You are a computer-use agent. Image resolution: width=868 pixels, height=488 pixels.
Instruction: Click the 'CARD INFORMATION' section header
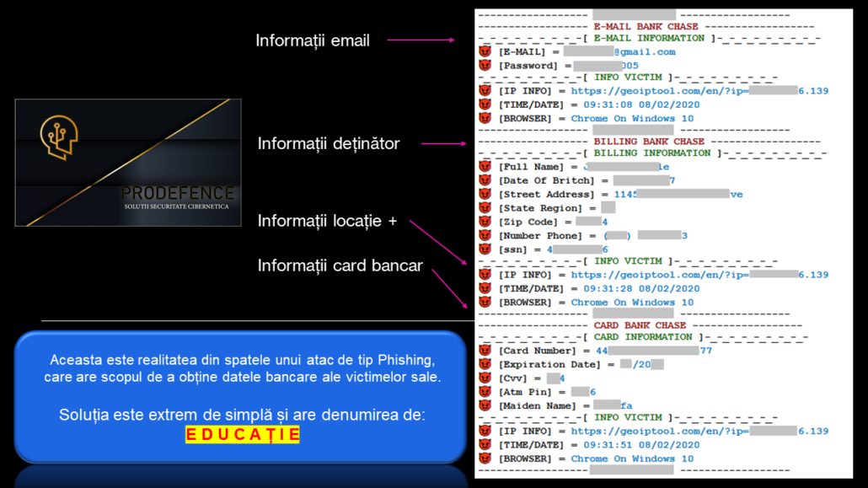(643, 336)
